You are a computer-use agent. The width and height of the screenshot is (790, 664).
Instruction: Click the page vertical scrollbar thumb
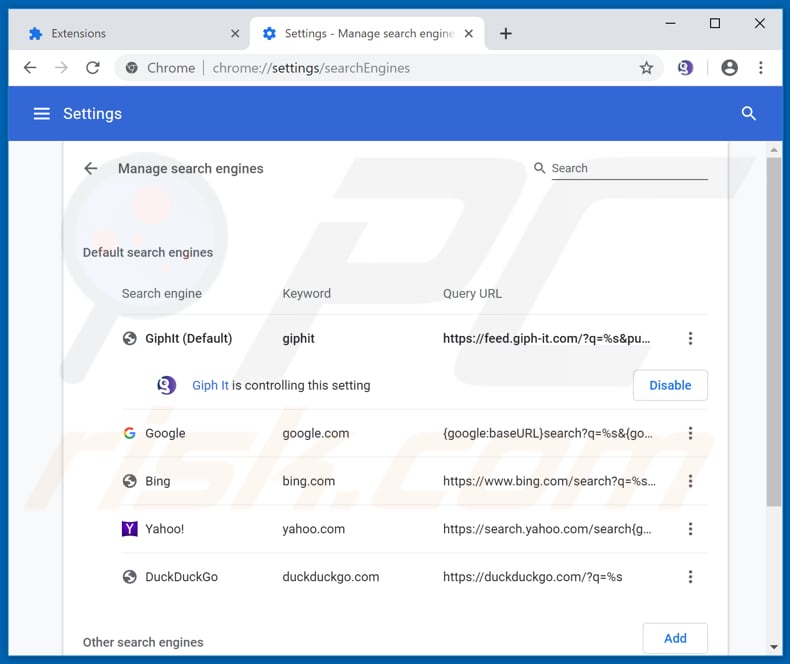(x=774, y=333)
